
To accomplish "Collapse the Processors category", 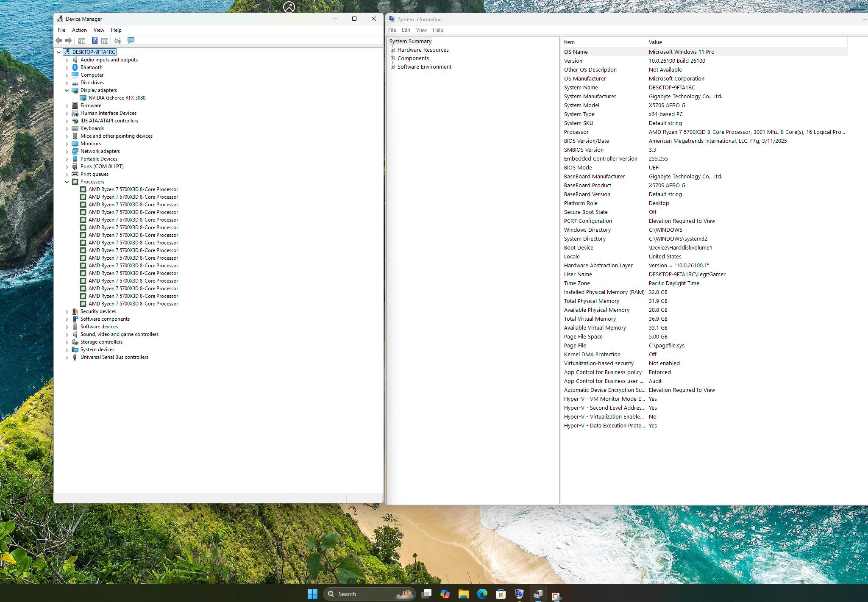I will (x=67, y=182).
